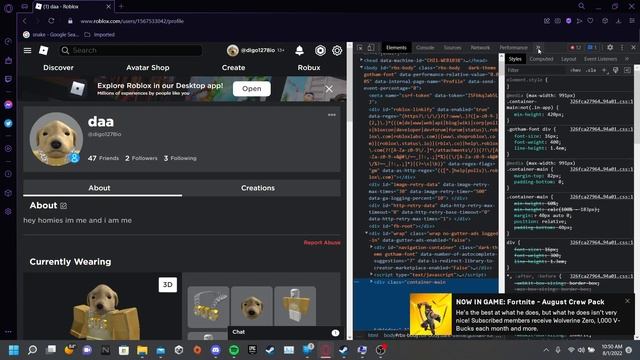
Task: Click the search box in Roblox header
Action: pos(131,50)
